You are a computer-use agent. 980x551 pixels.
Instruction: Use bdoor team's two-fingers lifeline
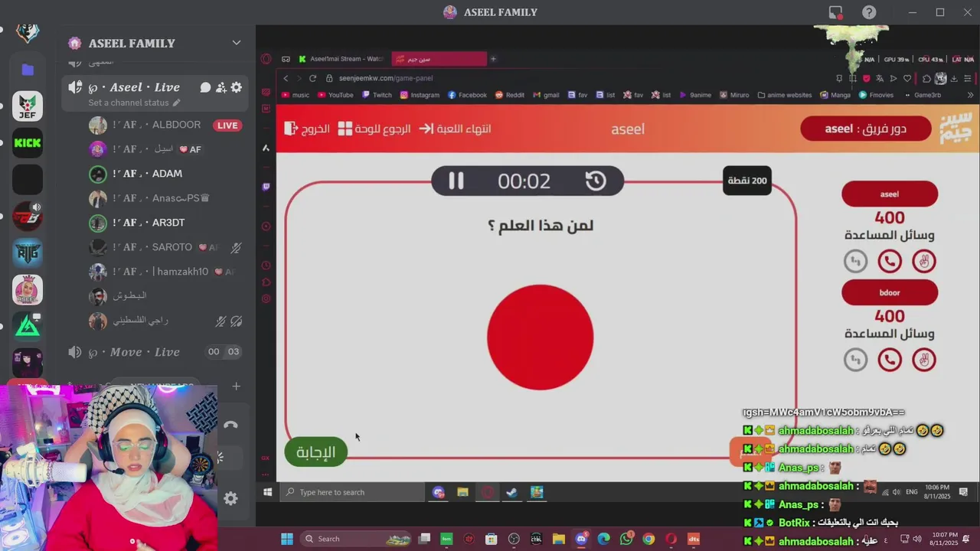924,360
